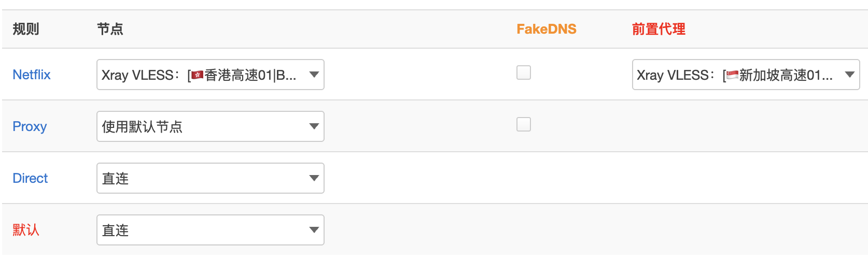Click the Hong Kong flag in Netflix node
868x261 pixels.
tap(198, 76)
